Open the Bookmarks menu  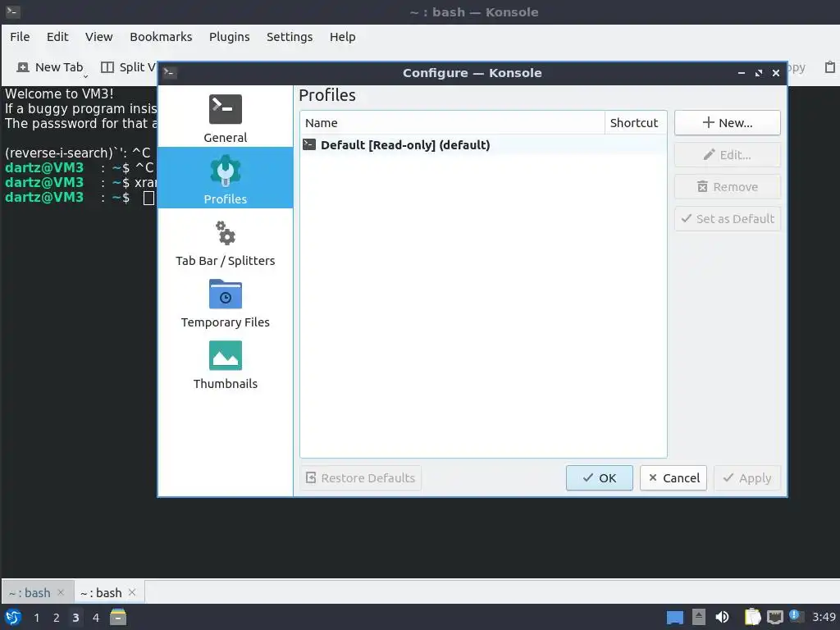click(161, 37)
